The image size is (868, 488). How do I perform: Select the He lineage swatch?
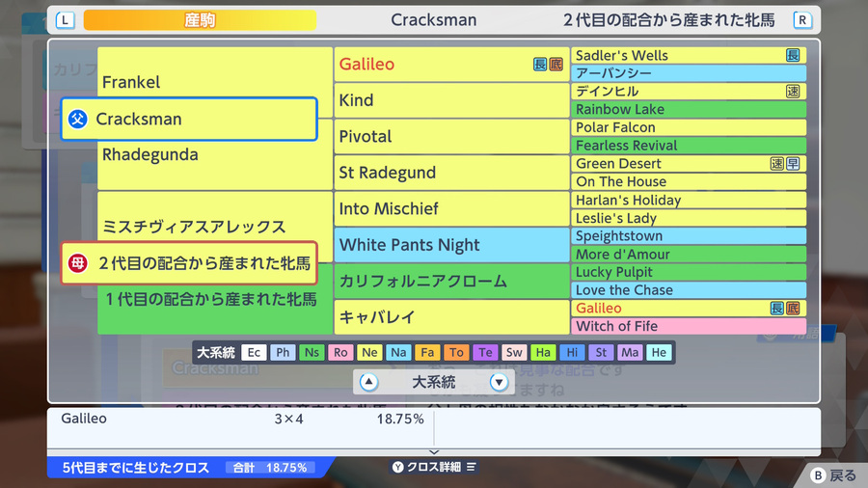659,352
